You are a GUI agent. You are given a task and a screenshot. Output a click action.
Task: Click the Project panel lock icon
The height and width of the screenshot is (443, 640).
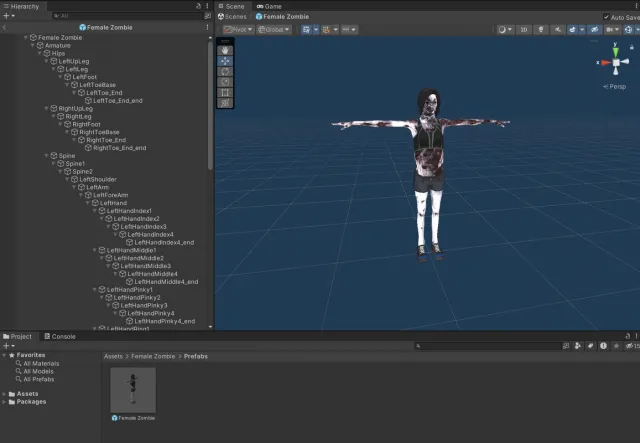[x=628, y=336]
